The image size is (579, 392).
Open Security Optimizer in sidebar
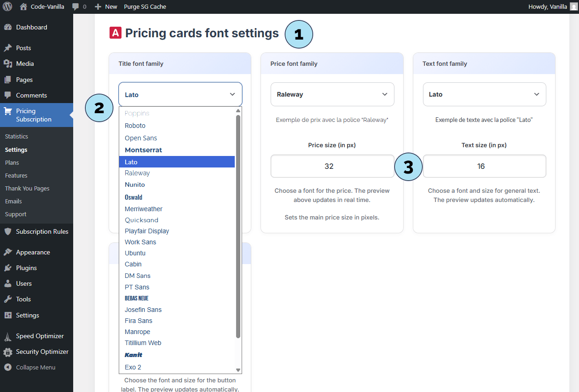[x=42, y=352]
